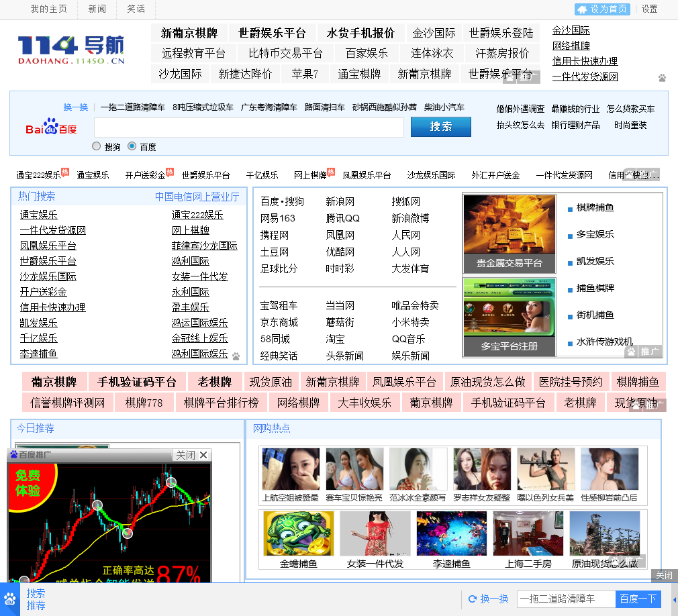Screen dimensions: 678x616
Task: Open 唯品会特卖 link
Action: coord(415,305)
